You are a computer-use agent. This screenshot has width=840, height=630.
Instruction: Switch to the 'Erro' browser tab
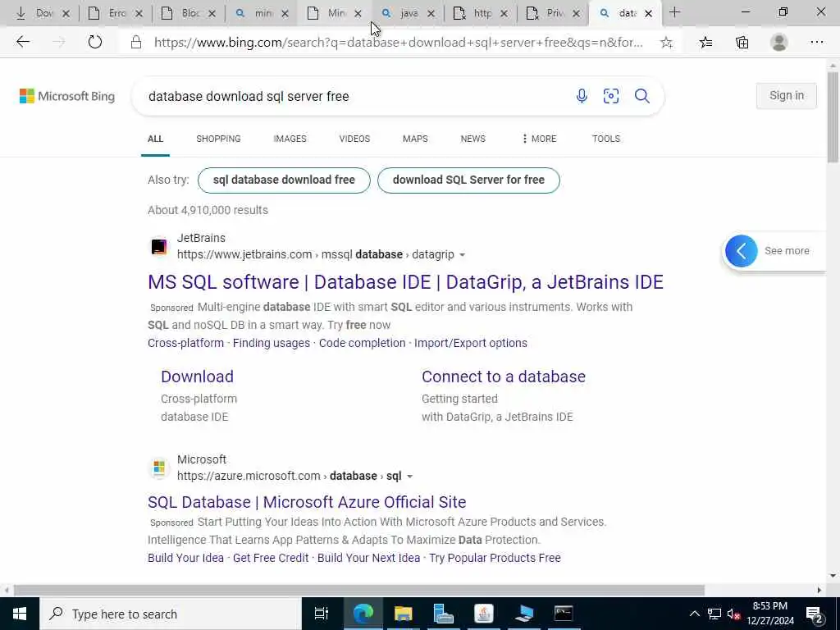pyautogui.click(x=116, y=13)
